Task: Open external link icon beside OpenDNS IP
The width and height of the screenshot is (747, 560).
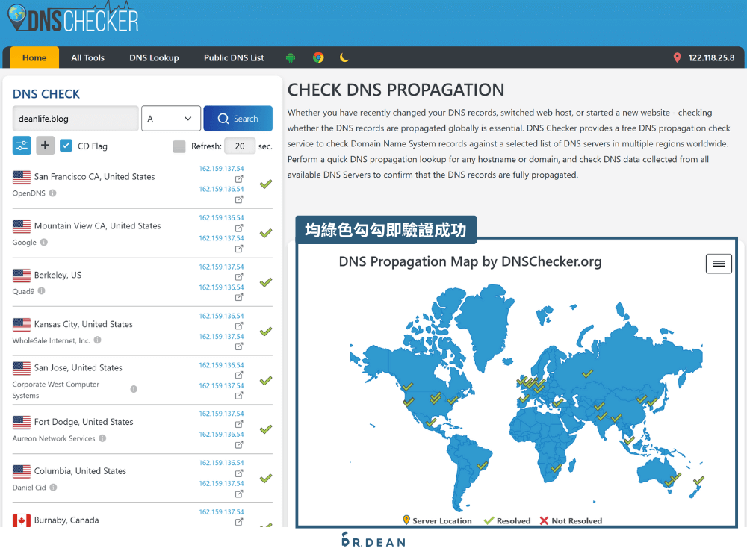Action: [238, 180]
